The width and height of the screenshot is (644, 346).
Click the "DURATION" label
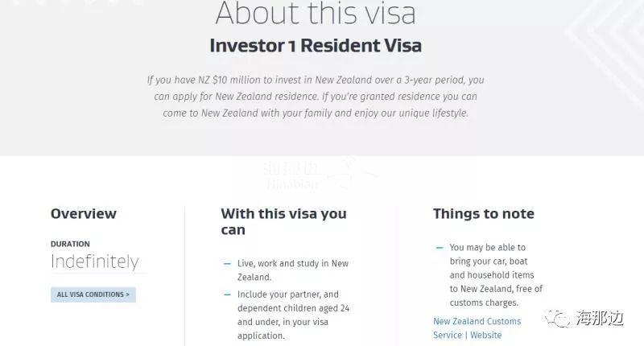[x=70, y=244]
